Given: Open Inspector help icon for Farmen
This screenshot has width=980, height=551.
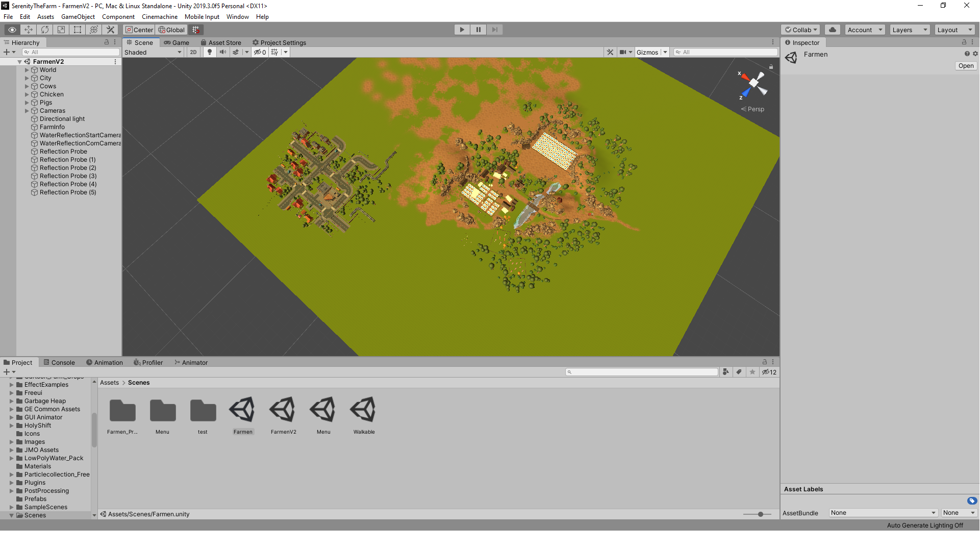Looking at the screenshot, I should 967,54.
